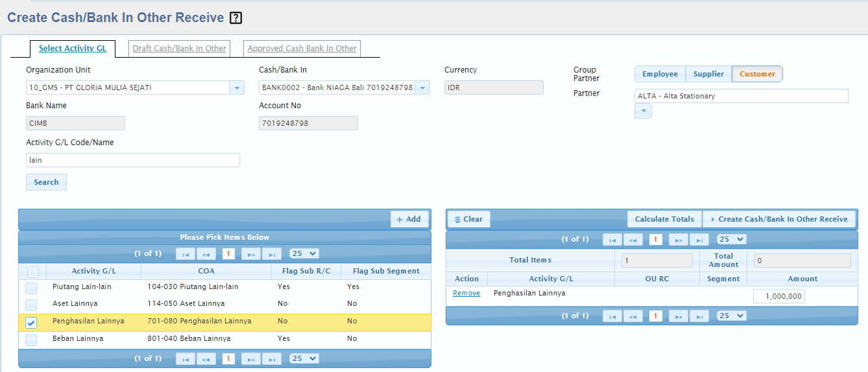Click the Add button

(409, 219)
